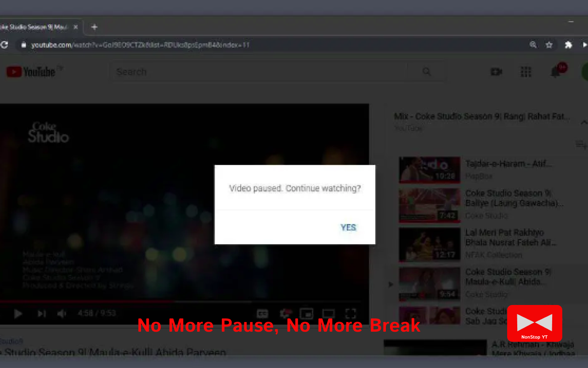Open a new browser tab with plus button
The height and width of the screenshot is (368, 588).
[94, 27]
